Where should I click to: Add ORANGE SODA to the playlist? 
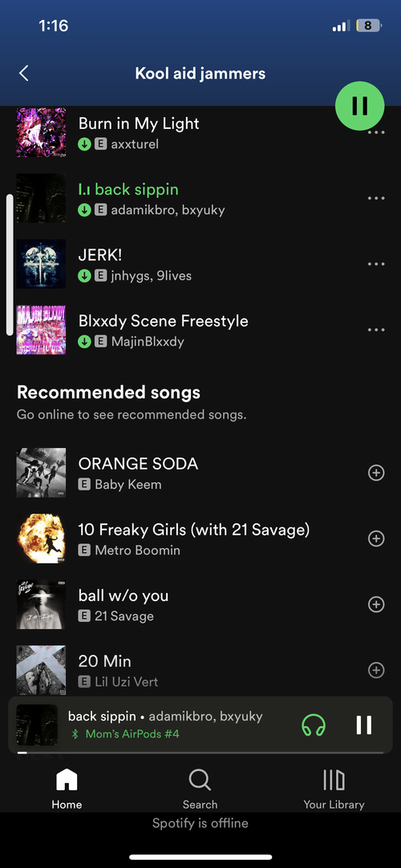click(x=376, y=473)
